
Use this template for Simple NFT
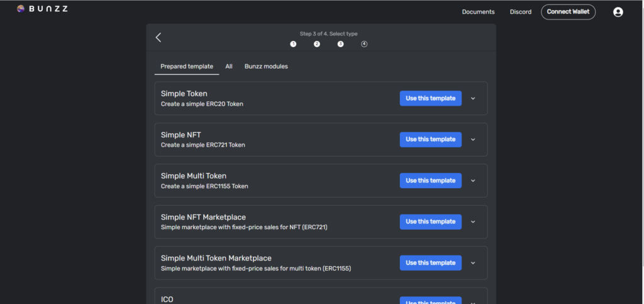(430, 139)
